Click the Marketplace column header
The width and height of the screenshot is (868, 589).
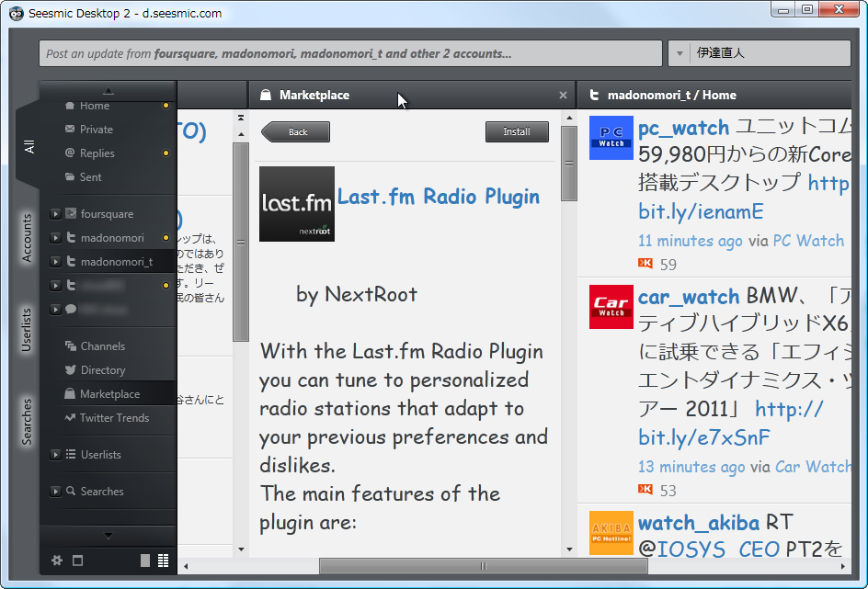click(x=412, y=96)
